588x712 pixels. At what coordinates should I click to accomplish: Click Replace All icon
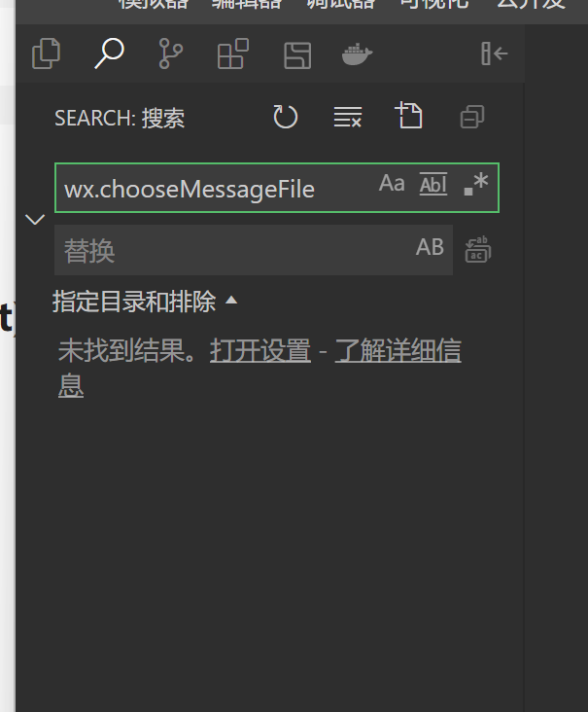click(x=478, y=249)
